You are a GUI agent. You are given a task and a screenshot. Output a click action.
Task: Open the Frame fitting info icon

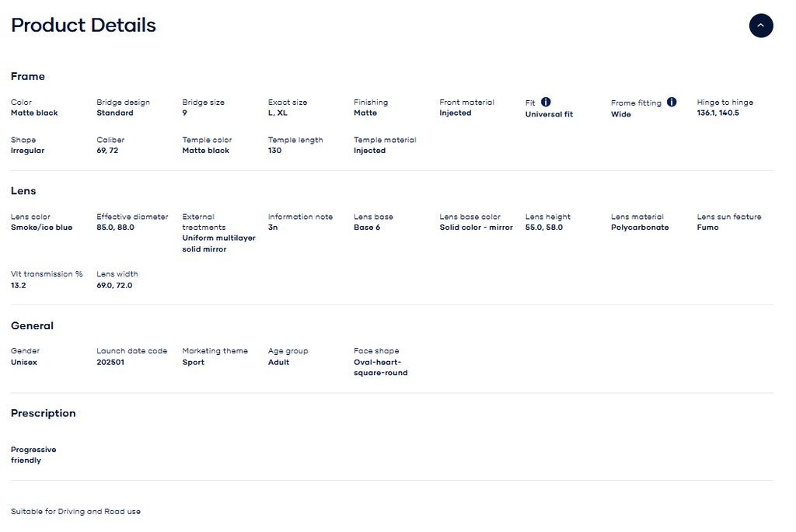point(671,102)
